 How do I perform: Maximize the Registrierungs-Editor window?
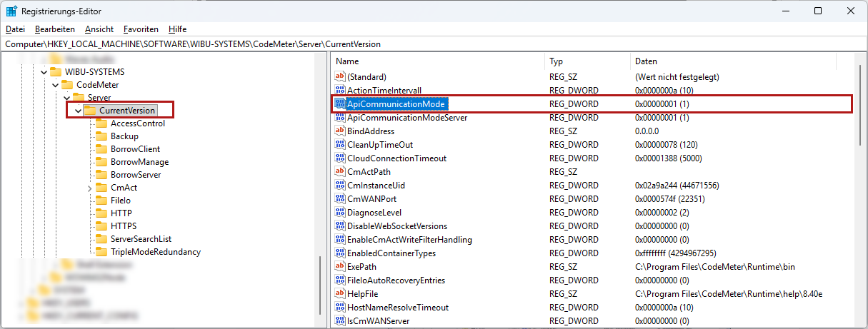pyautogui.click(x=818, y=11)
